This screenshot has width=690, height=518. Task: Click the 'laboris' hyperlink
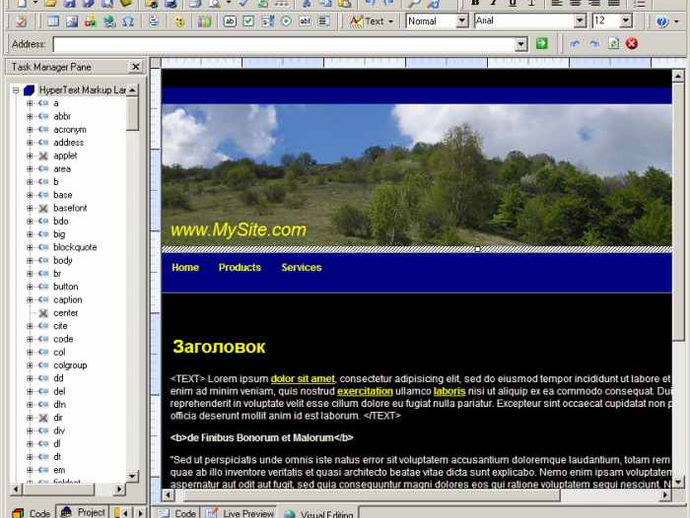tap(449, 391)
